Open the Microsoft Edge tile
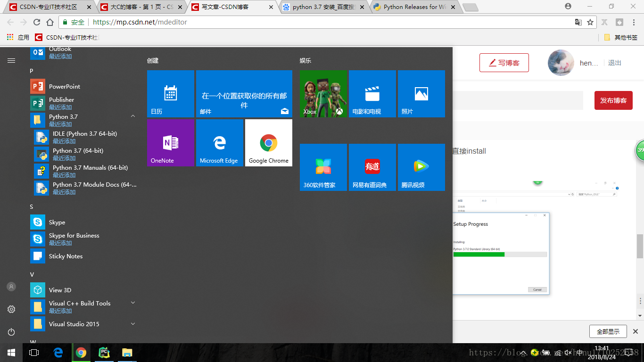 [220, 143]
